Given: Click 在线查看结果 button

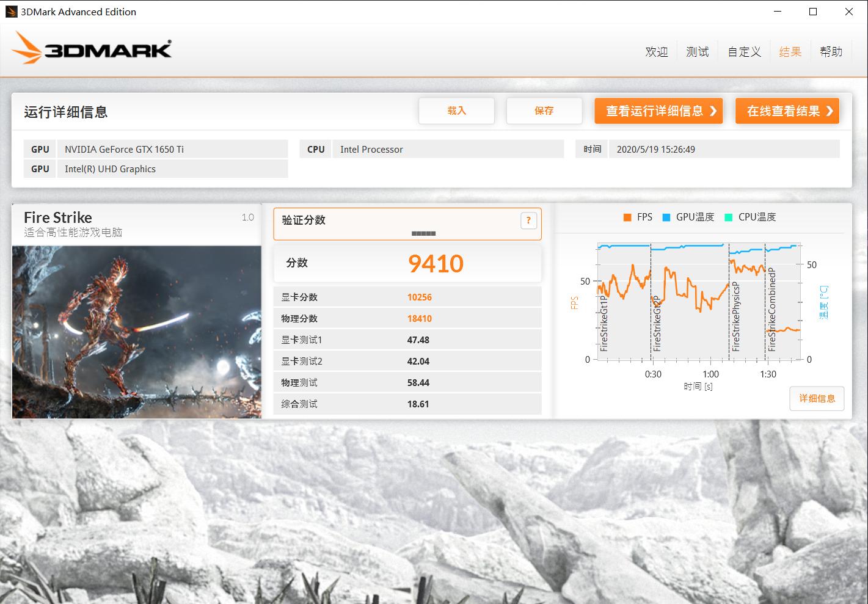Looking at the screenshot, I should point(787,111).
